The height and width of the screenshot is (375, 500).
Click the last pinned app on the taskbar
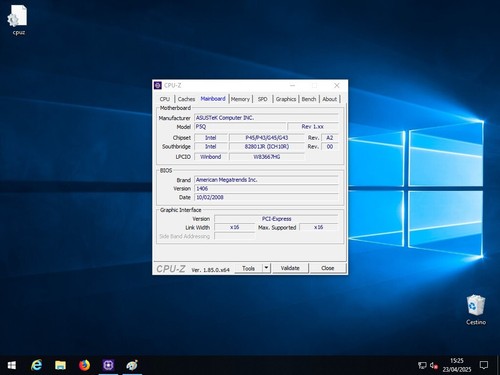click(x=132, y=365)
